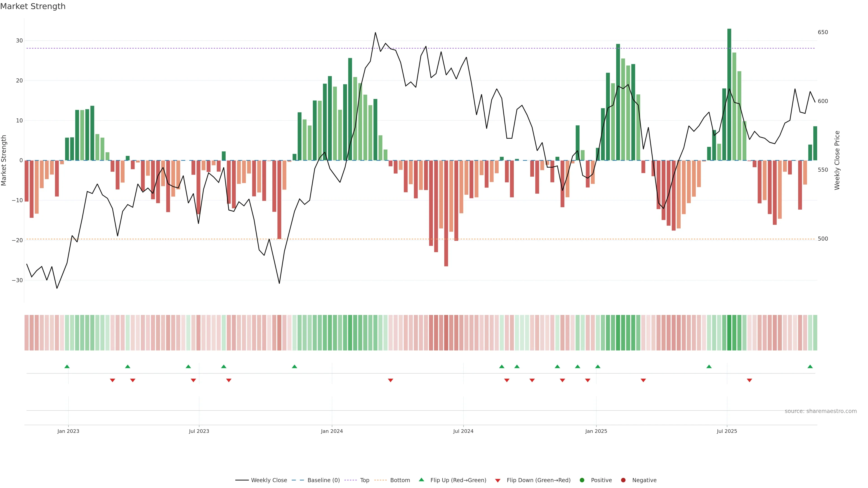
Task: Click the Market Strength chart title
Action: tap(33, 6)
